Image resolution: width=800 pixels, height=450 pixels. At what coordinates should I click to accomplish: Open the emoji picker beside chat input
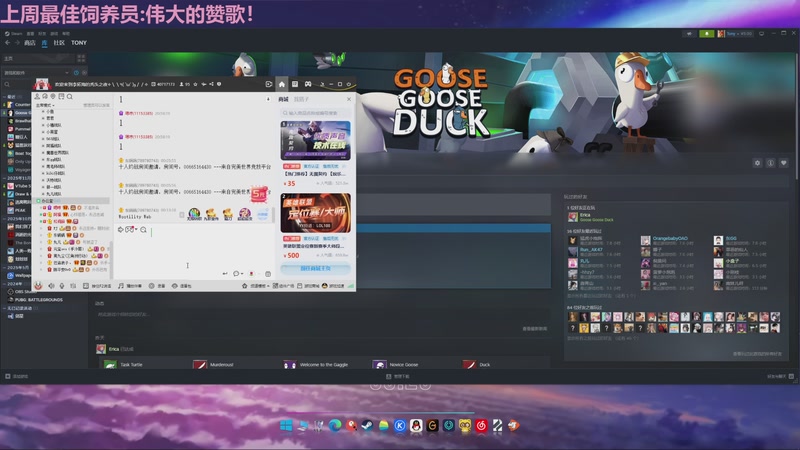coord(130,230)
